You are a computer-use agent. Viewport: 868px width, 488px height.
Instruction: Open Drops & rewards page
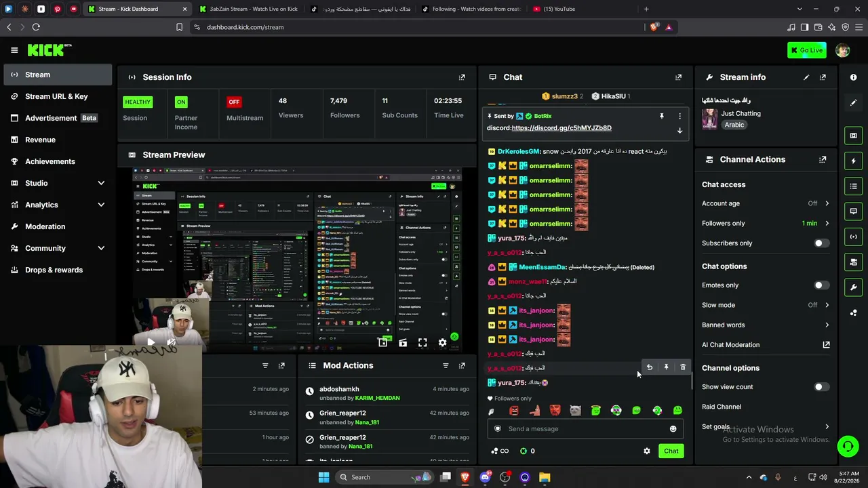point(58,270)
